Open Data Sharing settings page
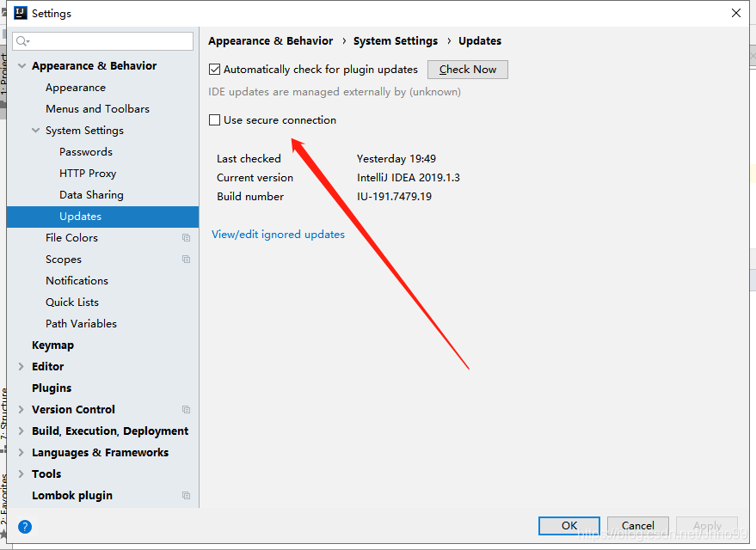This screenshot has height=550, width=756. [92, 194]
